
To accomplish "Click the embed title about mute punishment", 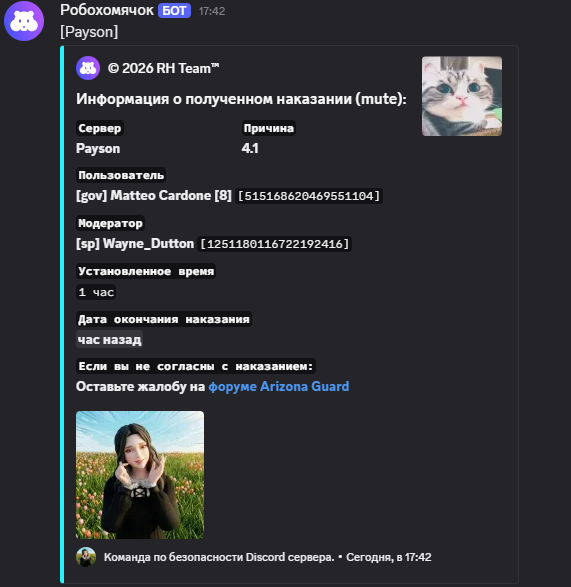I will tap(241, 99).
